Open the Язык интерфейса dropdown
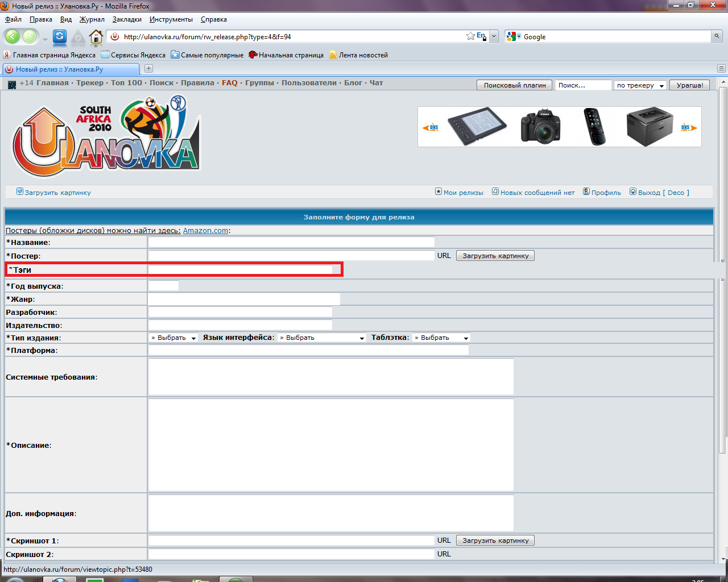 [x=321, y=338]
